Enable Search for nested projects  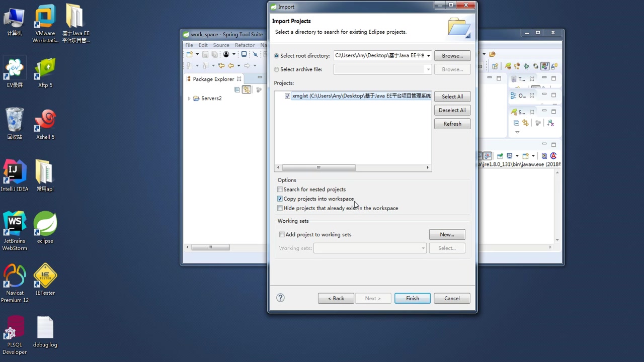280,190
